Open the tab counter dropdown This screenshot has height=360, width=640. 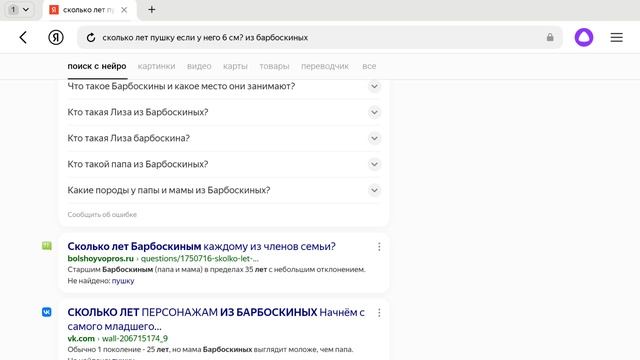(19, 9)
